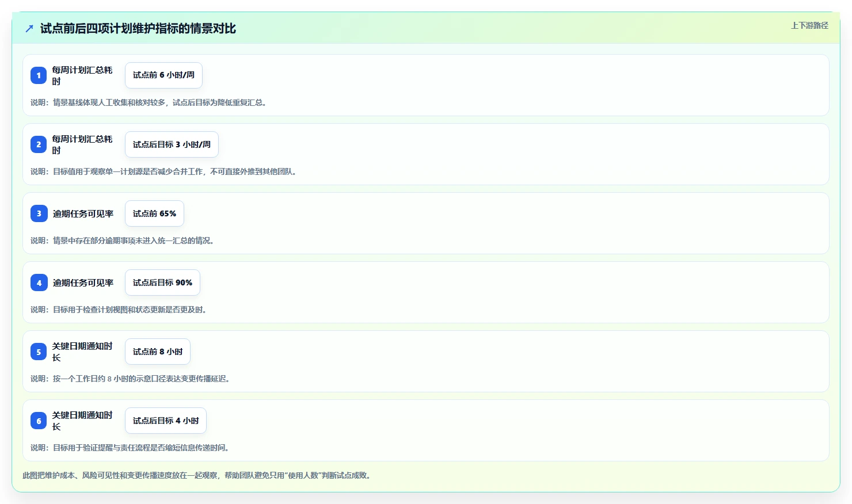Click '逾期任务可见率' label in row 4

pyautogui.click(x=83, y=282)
